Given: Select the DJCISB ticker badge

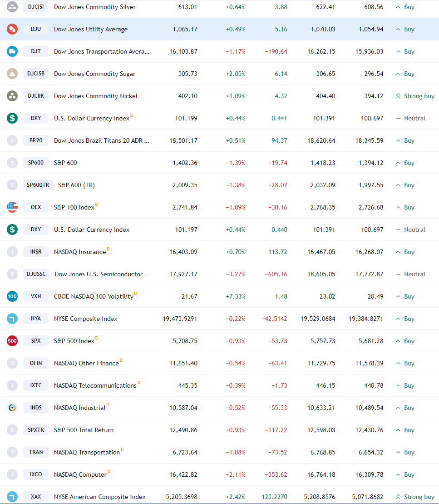Looking at the screenshot, I should point(36,74).
